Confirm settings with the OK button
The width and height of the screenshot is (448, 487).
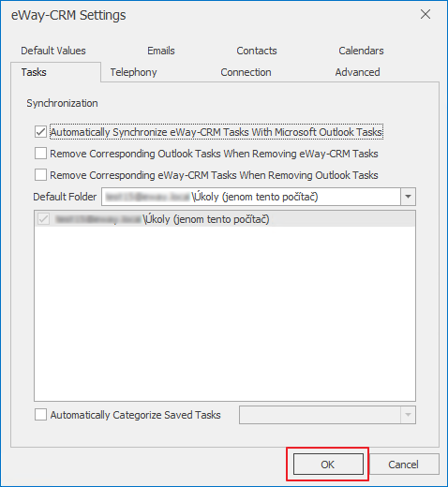(328, 465)
